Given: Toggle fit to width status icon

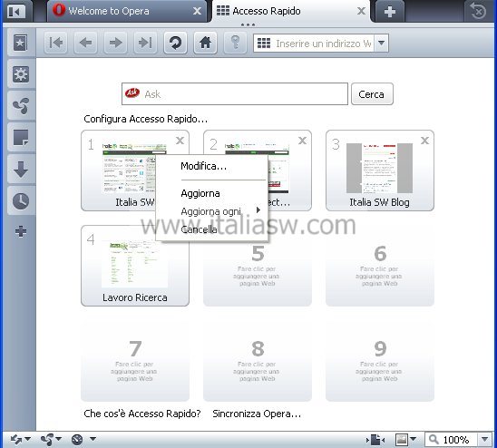Looking at the screenshot, I should (x=375, y=440).
